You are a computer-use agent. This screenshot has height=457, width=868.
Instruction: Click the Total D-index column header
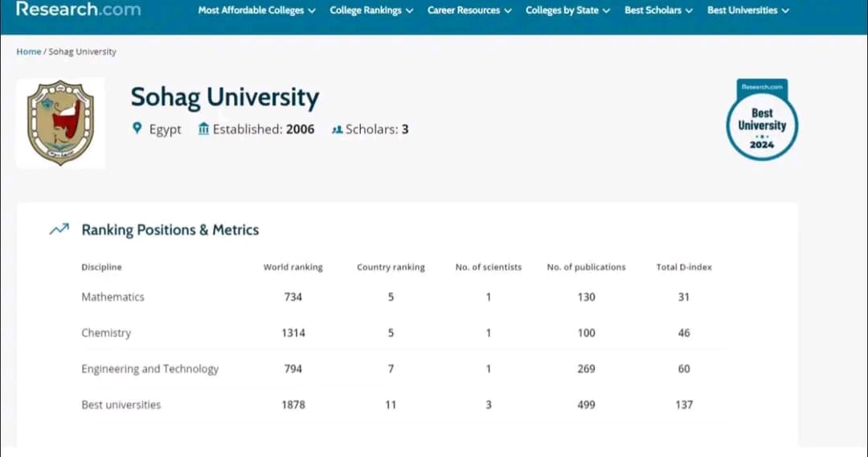click(684, 267)
